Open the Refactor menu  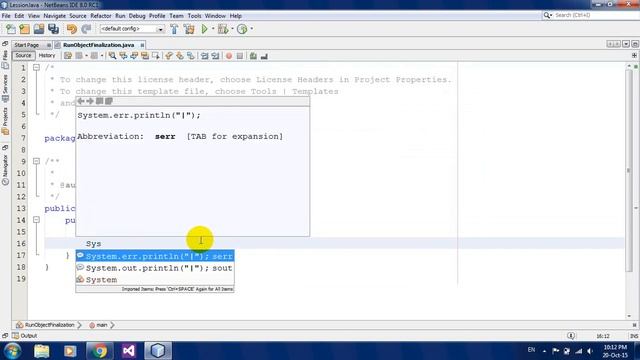(x=100, y=16)
